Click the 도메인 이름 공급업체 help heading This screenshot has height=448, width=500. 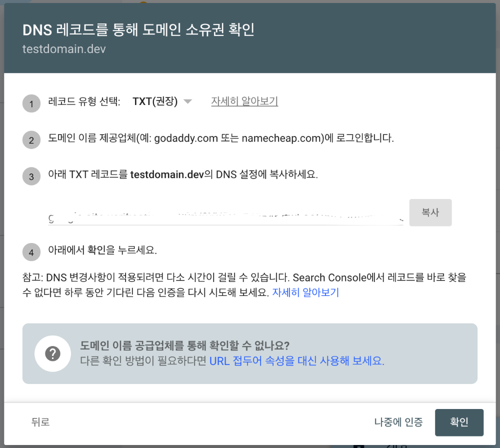pyautogui.click(x=185, y=345)
